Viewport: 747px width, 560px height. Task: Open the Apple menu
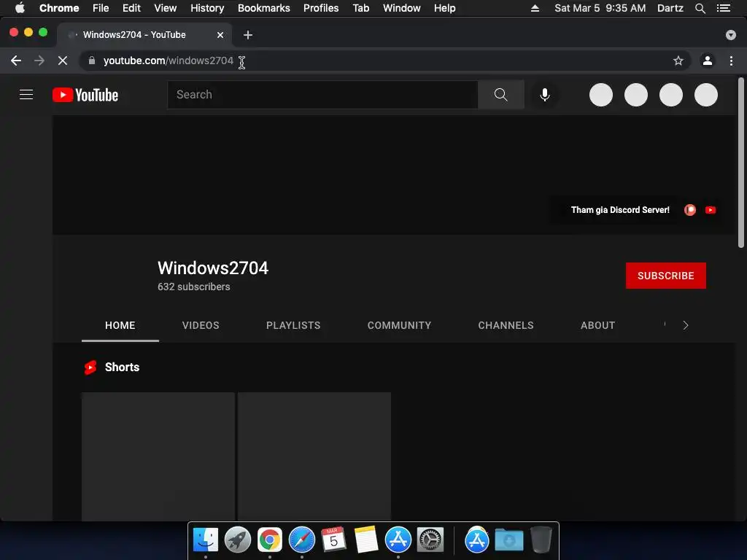click(x=20, y=8)
